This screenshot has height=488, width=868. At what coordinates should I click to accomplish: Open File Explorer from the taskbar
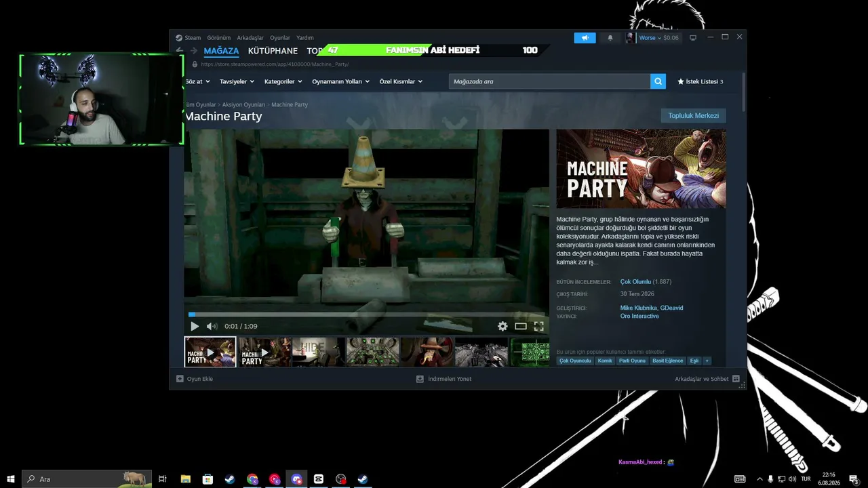(x=185, y=479)
